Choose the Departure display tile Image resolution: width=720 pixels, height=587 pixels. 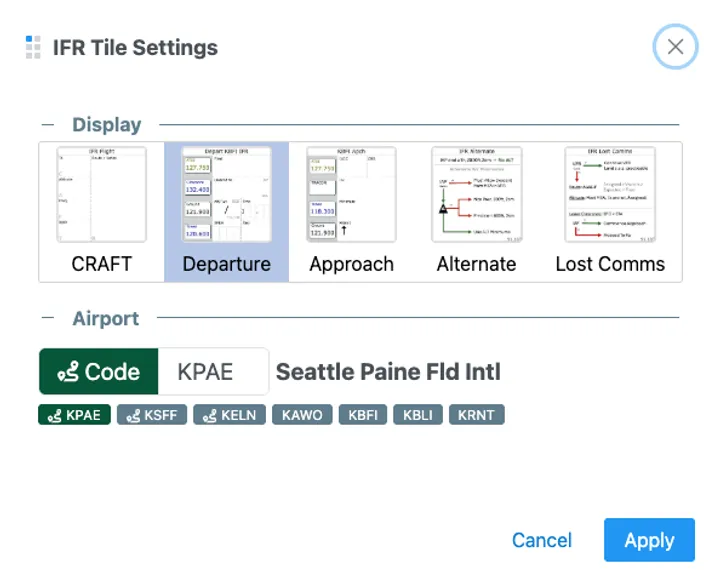(227, 211)
